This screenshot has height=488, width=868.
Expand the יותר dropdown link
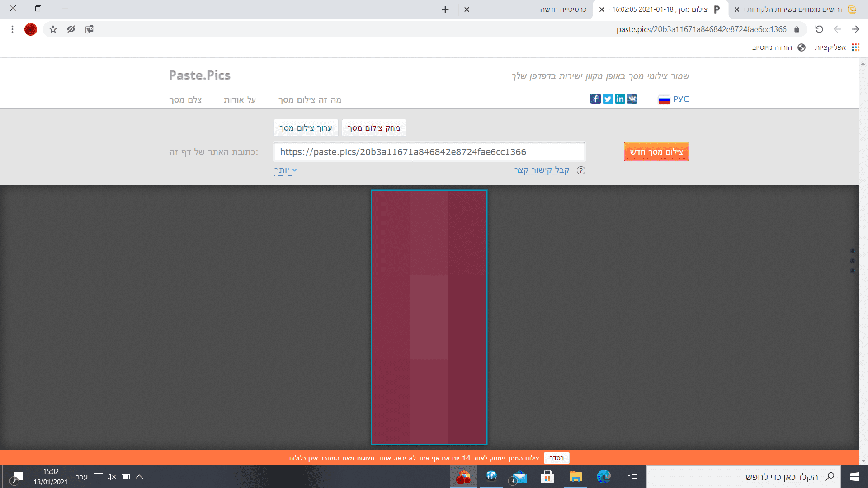285,170
